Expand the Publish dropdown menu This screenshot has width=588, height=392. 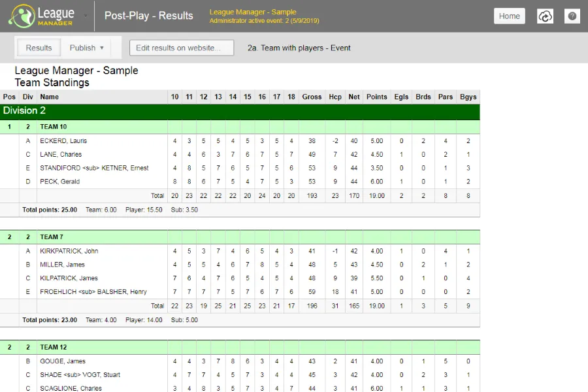88,48
